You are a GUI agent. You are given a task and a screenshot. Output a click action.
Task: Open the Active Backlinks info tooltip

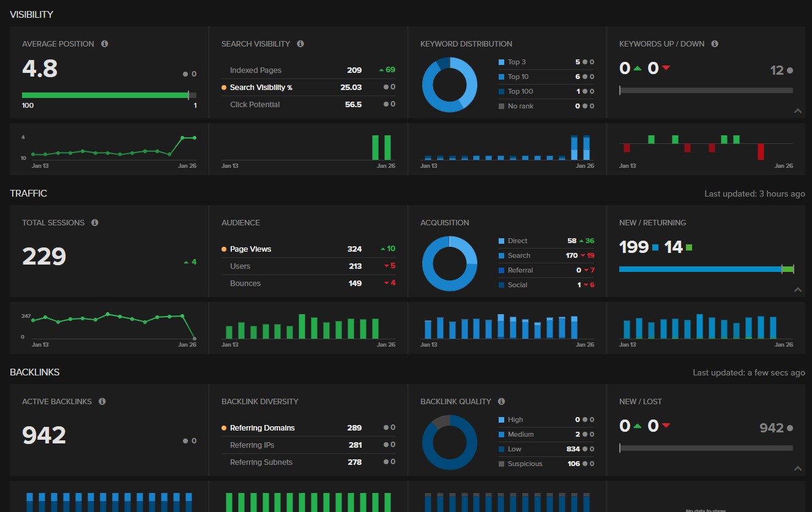click(102, 401)
